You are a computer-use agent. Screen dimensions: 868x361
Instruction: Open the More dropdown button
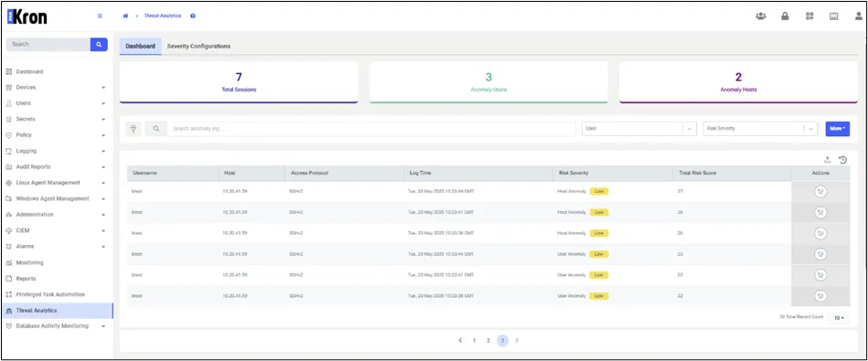point(838,129)
